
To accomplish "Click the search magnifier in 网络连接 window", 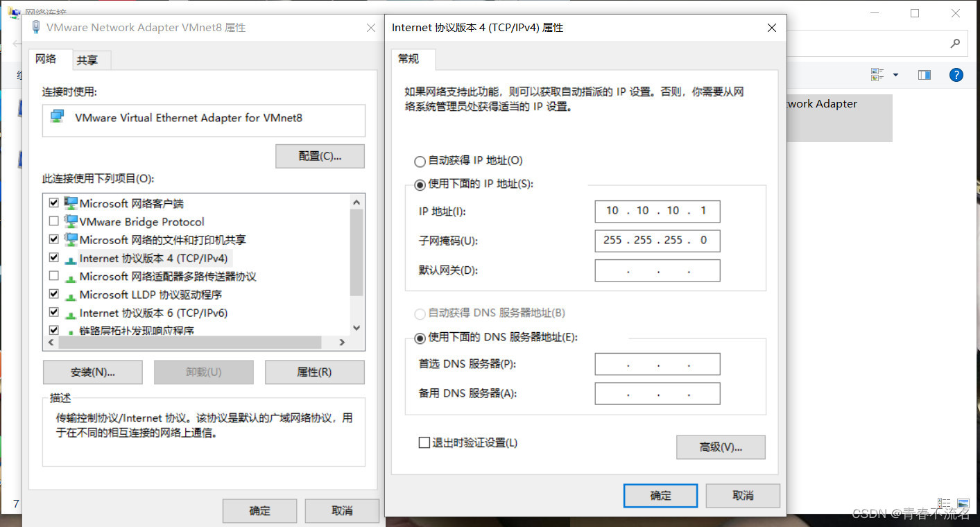I will coord(955,43).
